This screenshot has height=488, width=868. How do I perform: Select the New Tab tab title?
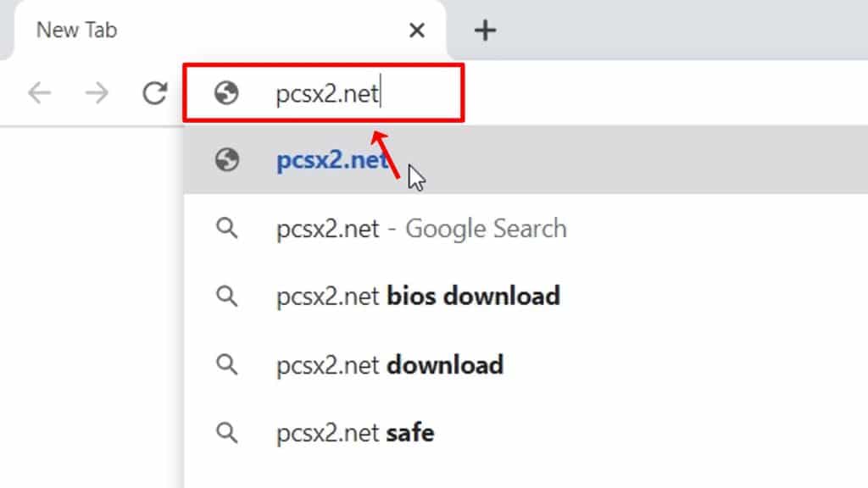click(77, 30)
